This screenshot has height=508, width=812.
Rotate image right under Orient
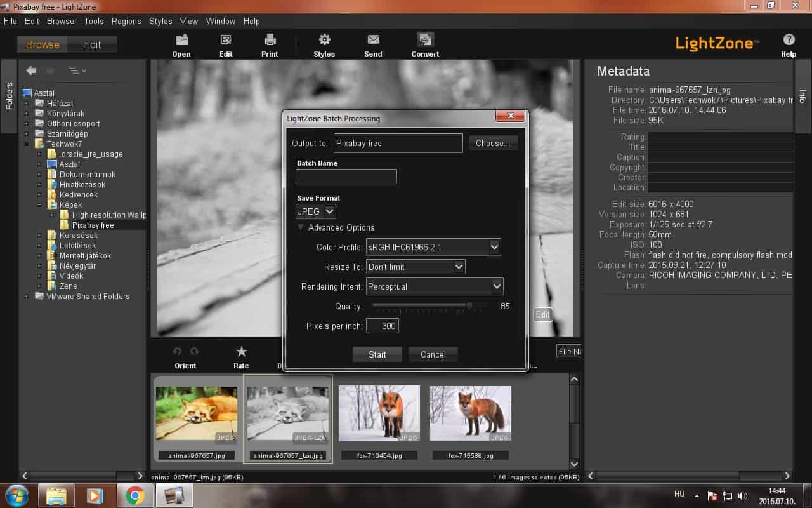click(x=194, y=351)
